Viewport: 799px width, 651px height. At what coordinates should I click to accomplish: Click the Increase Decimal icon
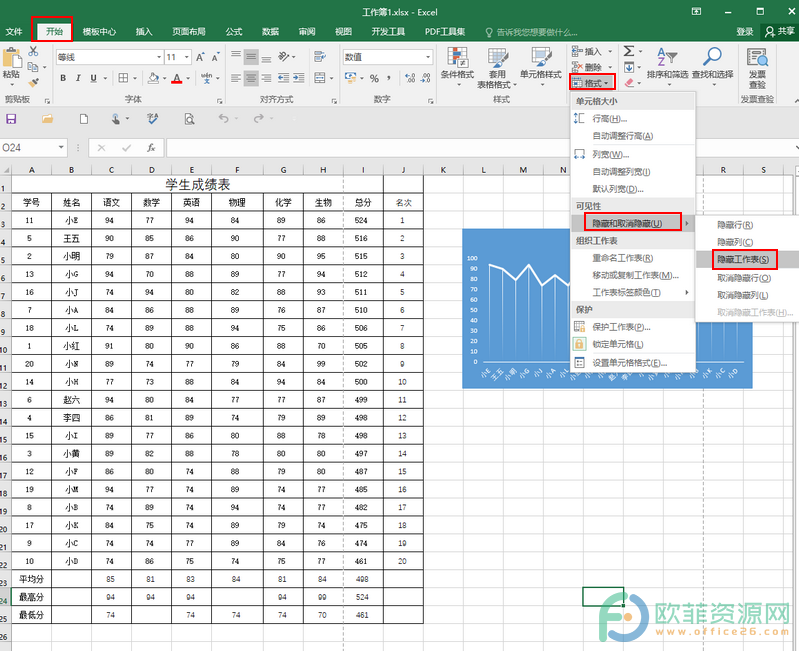click(410, 78)
